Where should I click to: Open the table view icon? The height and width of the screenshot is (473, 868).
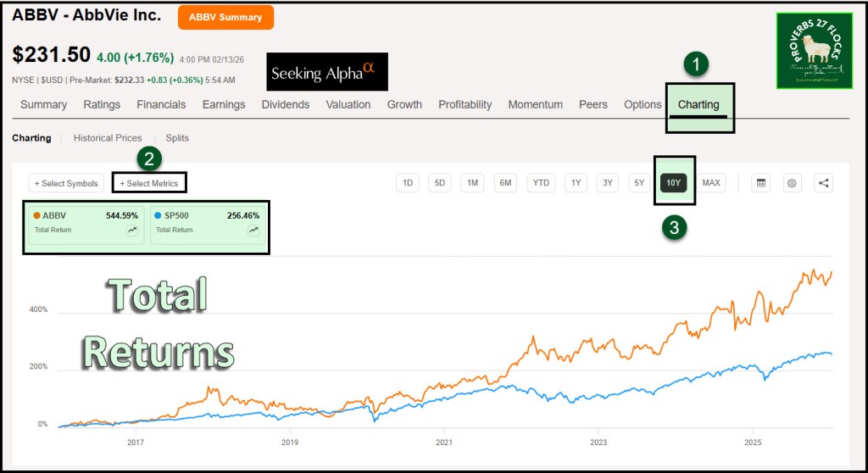point(760,183)
